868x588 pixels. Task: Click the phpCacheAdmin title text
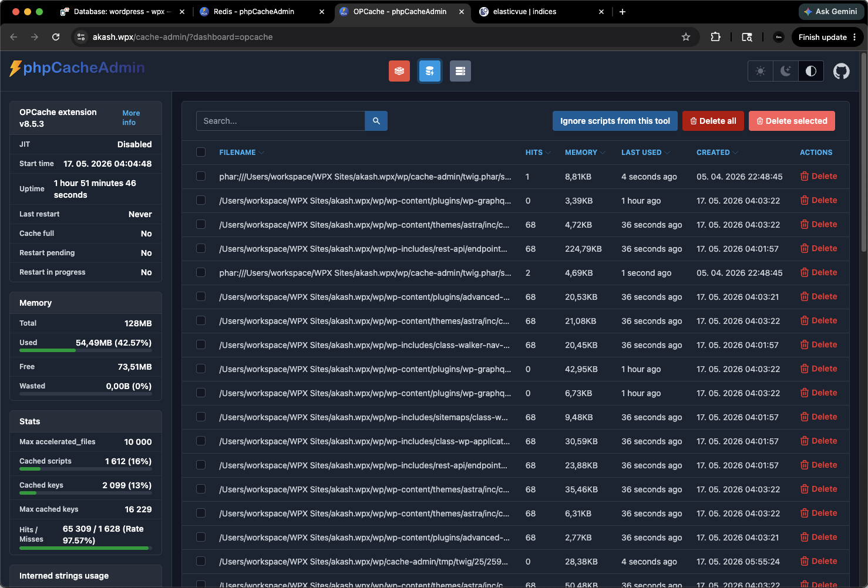[x=84, y=68]
